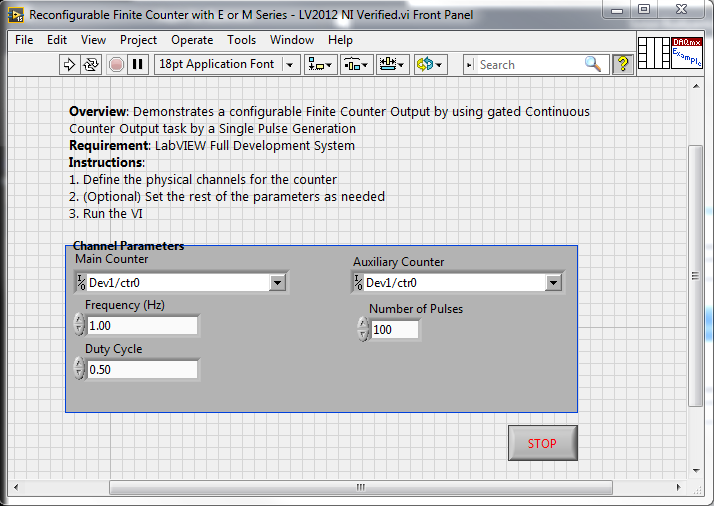Click the Abort Execution red button
The width and height of the screenshot is (714, 506).
pos(117,65)
